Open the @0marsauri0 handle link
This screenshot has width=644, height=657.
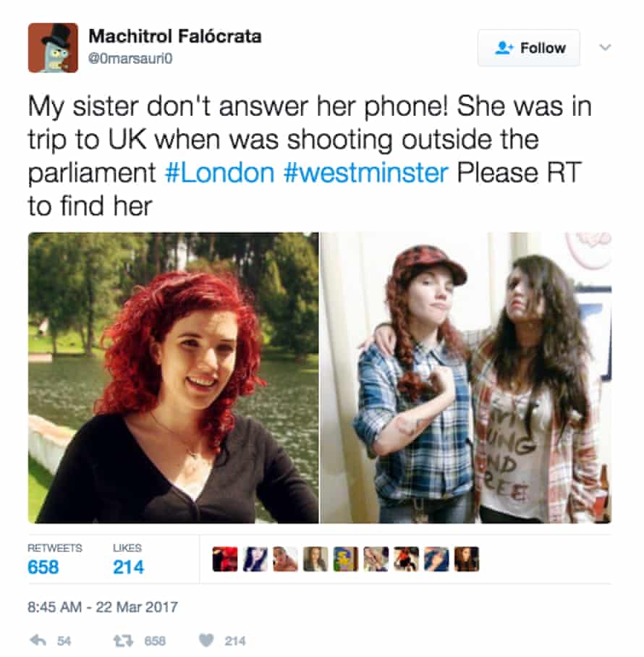(130, 58)
